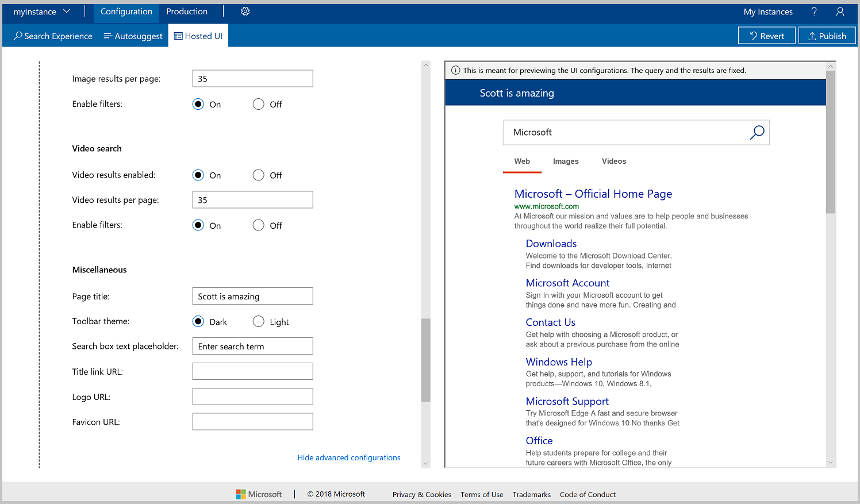Image resolution: width=860 pixels, height=504 pixels.
Task: Select the Search Experience section
Action: [x=52, y=36]
